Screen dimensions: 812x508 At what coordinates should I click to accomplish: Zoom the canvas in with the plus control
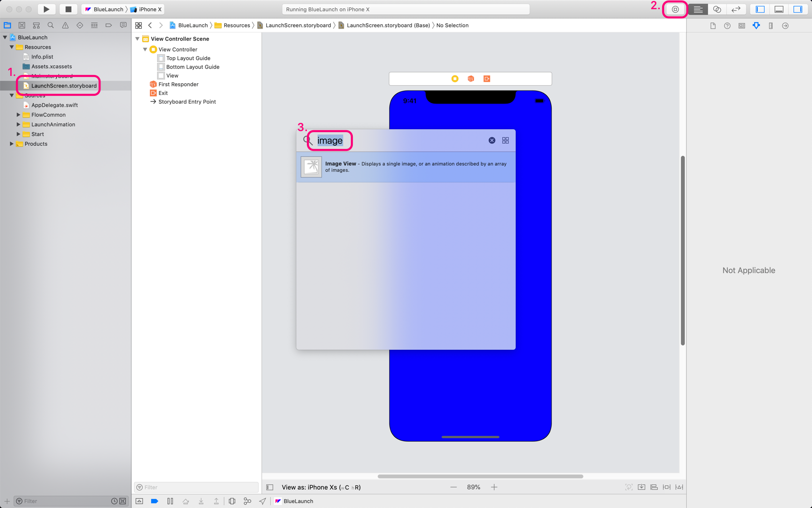pyautogui.click(x=494, y=487)
